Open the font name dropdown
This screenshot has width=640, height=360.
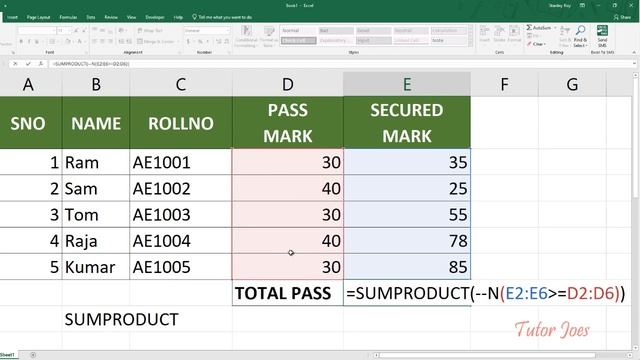(x=53, y=31)
